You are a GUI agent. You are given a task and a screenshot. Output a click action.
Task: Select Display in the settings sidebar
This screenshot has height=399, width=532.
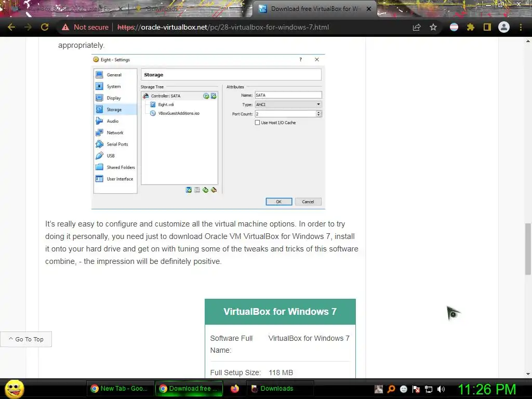click(115, 98)
